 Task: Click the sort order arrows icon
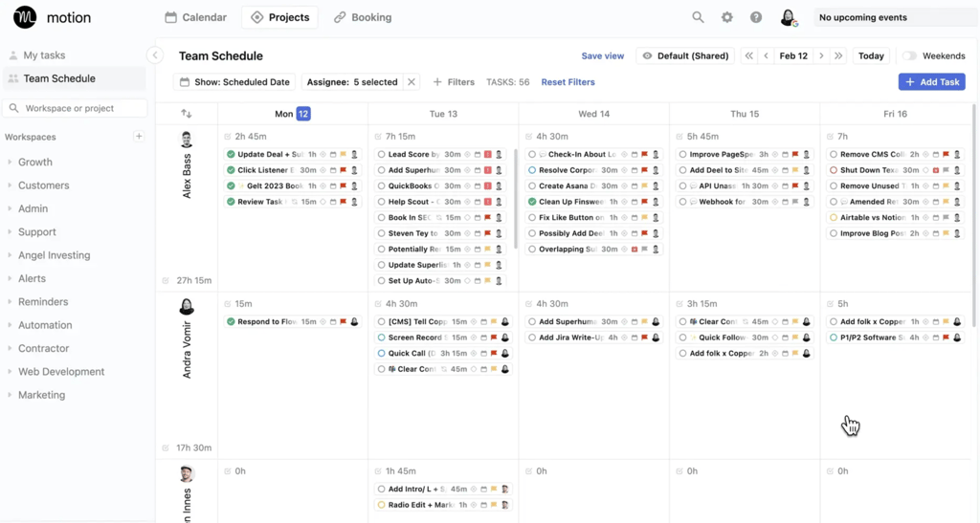(187, 114)
